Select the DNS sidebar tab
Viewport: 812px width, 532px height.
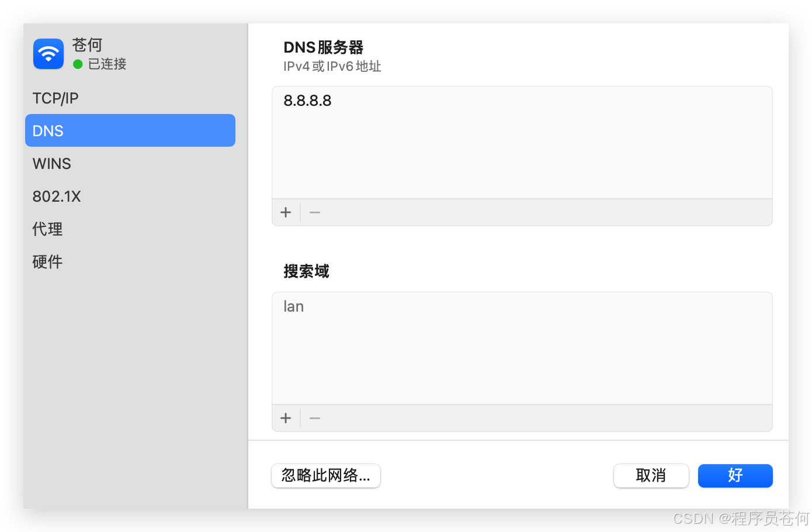(x=130, y=130)
